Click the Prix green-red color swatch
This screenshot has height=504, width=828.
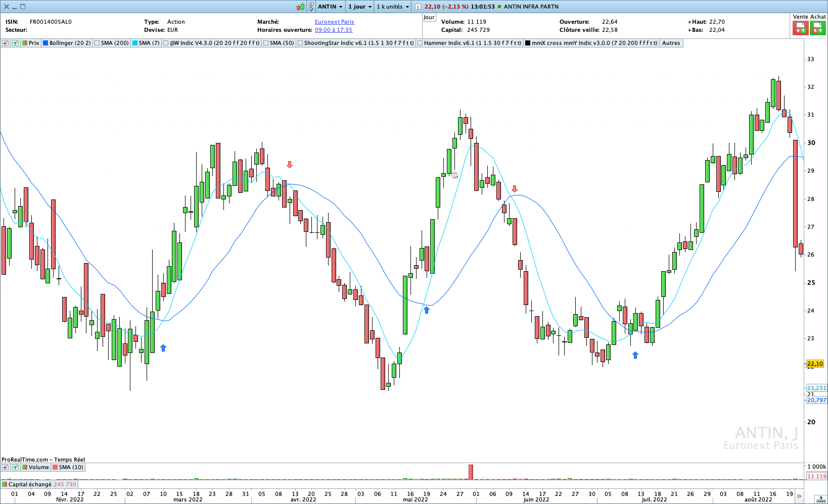(25, 43)
